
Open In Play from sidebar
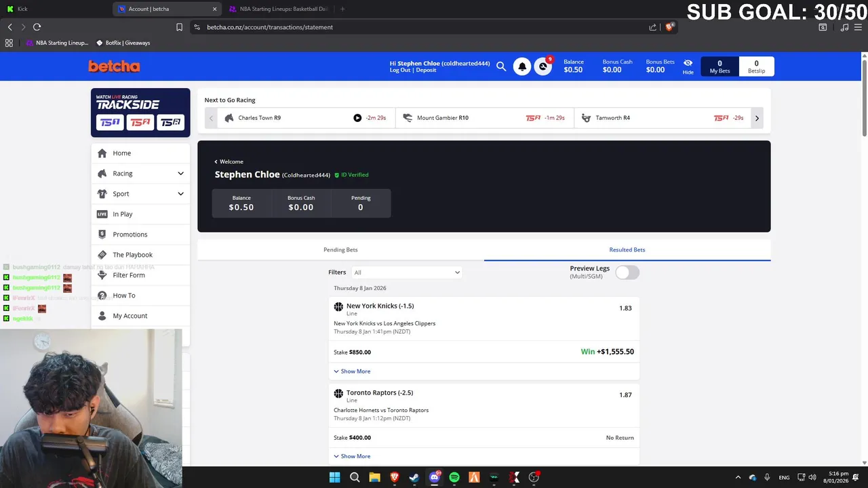[x=140, y=214]
